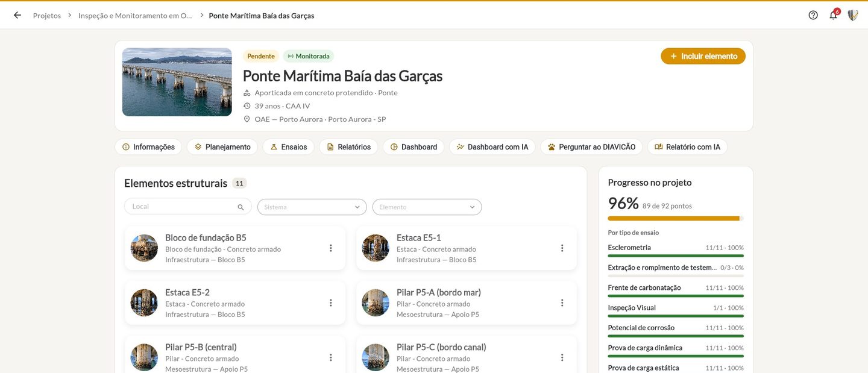Viewport: 868px width, 373px height.
Task: Open the Dashboard tab
Action: click(x=414, y=147)
